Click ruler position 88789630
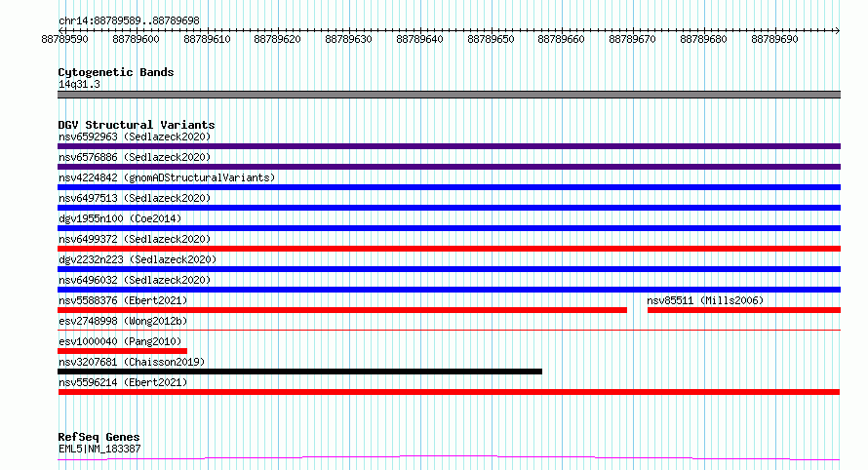This screenshot has height=470, width=868. [349, 39]
